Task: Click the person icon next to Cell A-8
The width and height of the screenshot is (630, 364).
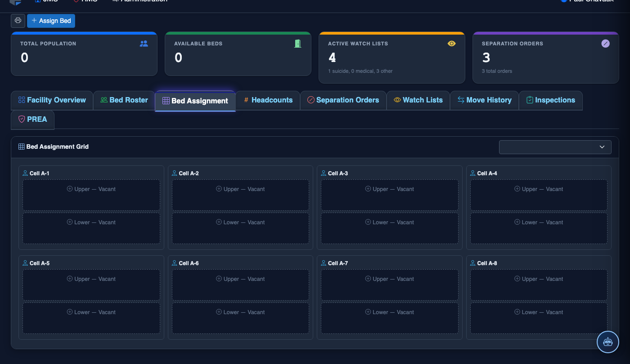Action: pyautogui.click(x=473, y=263)
